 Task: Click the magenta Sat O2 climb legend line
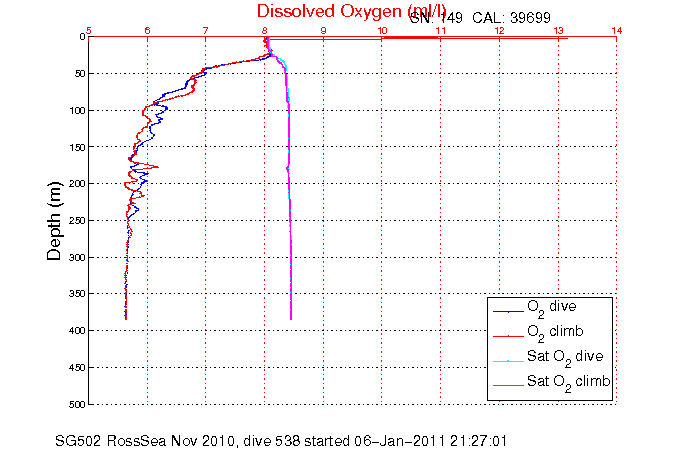click(x=508, y=386)
